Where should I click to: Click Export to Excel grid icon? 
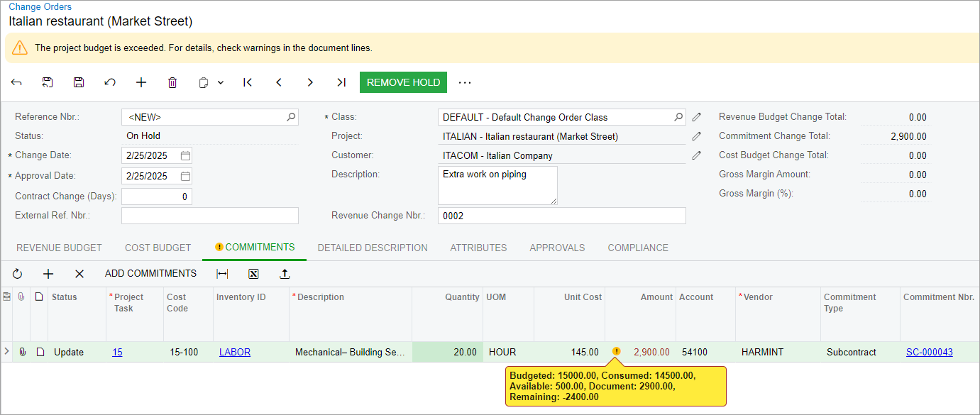click(253, 274)
